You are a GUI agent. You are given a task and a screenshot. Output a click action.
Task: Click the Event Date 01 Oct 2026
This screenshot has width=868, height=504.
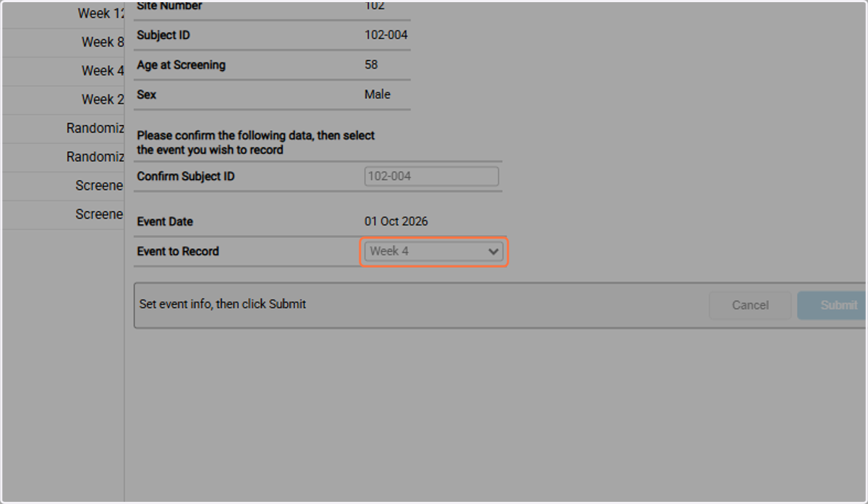click(x=396, y=222)
